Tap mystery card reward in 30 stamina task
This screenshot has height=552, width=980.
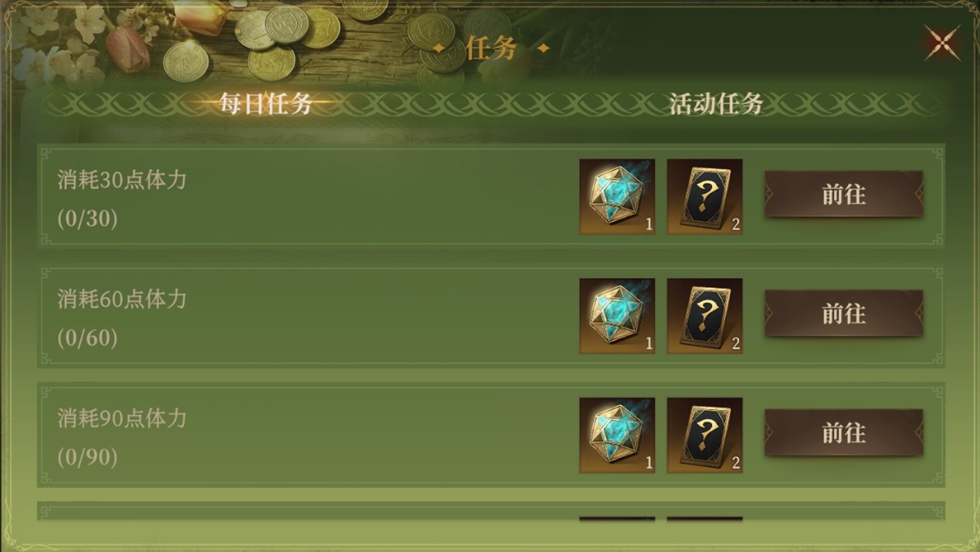point(704,196)
